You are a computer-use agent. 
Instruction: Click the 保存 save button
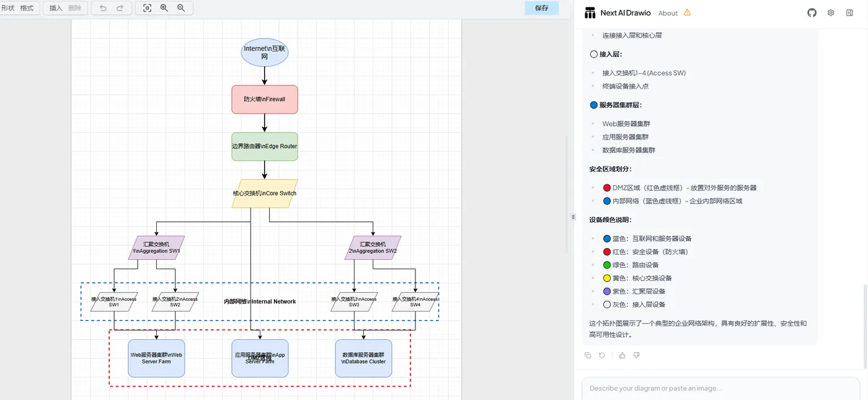(x=541, y=8)
